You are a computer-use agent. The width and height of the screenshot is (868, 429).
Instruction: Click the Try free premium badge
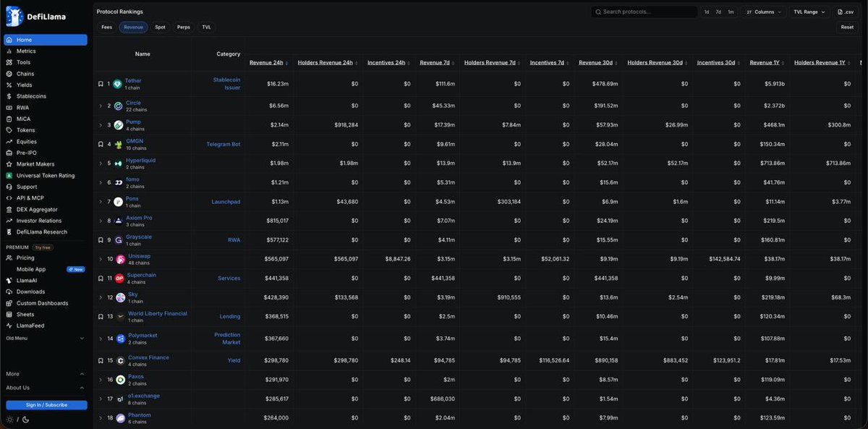click(x=44, y=247)
